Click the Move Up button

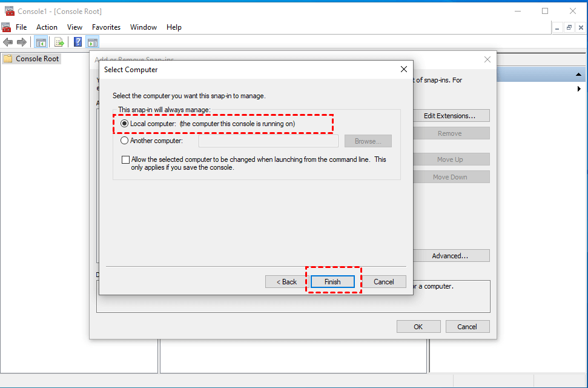(451, 159)
